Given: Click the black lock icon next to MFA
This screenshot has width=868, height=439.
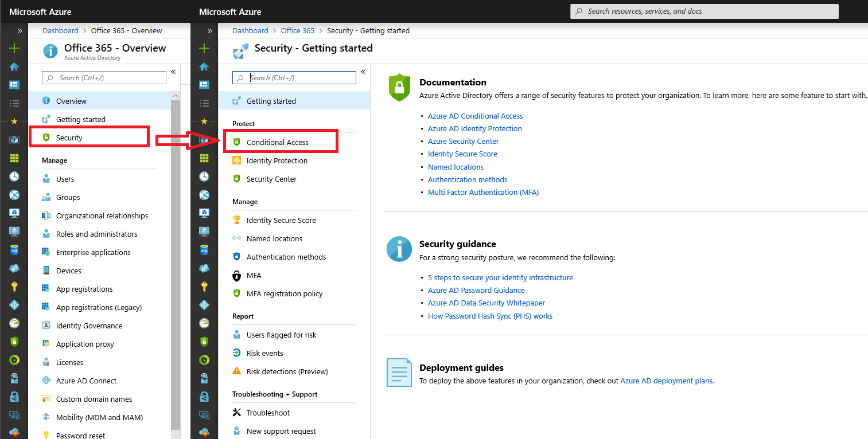Looking at the screenshot, I should pyautogui.click(x=237, y=275).
